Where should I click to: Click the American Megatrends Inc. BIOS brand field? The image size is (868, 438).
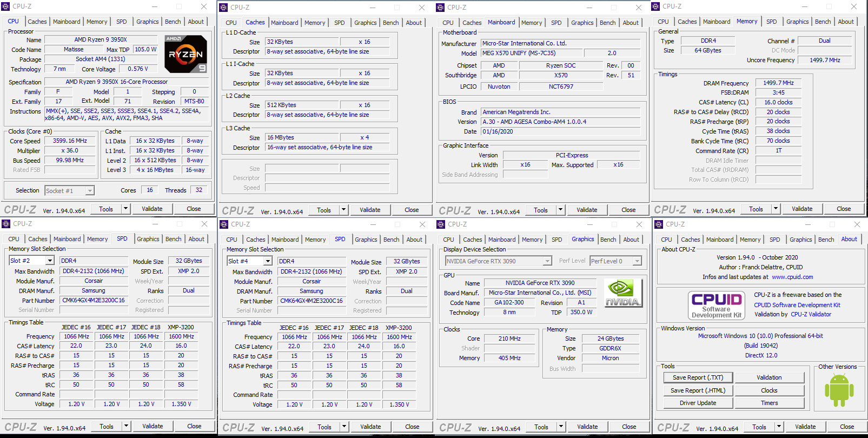[x=560, y=112]
